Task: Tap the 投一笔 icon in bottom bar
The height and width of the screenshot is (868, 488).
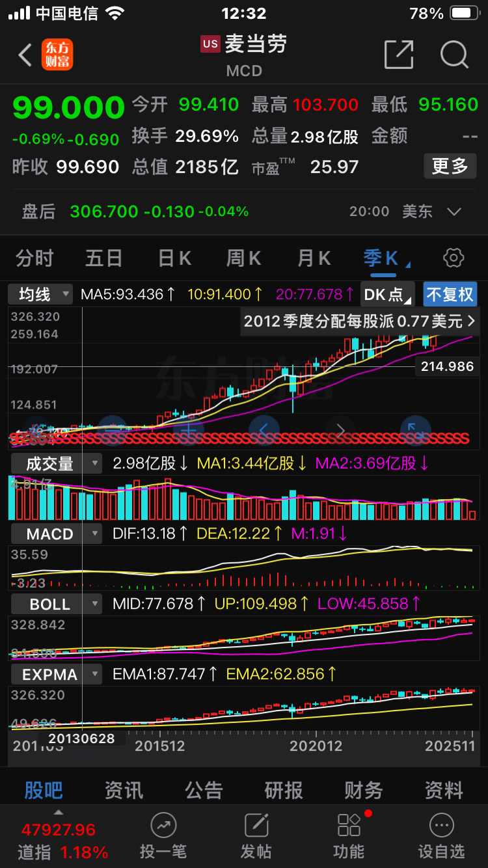Action: 163,826
